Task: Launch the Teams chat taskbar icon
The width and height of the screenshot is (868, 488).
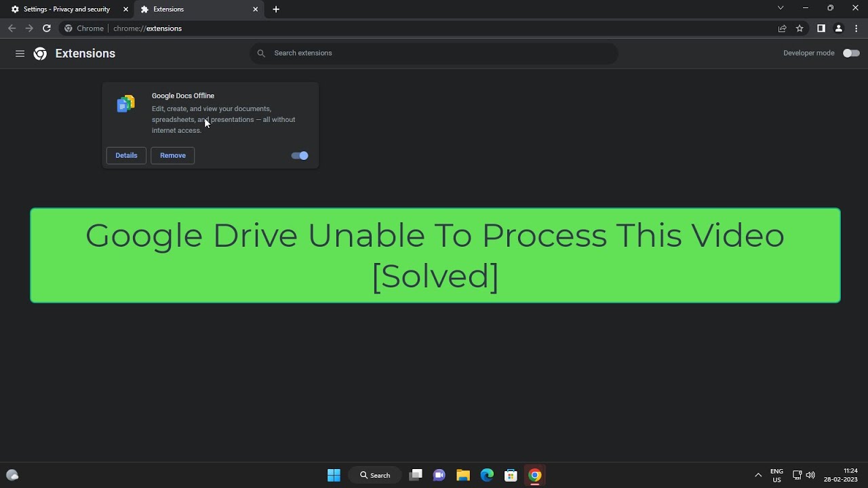Action: [x=439, y=475]
